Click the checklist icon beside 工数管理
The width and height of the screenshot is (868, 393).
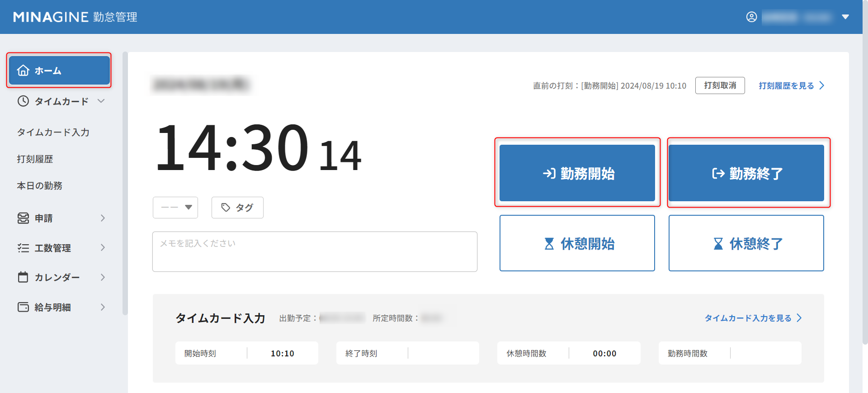(23, 248)
